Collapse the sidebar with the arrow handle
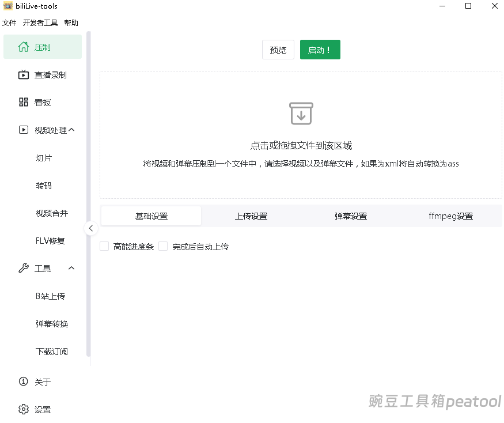 (91, 228)
